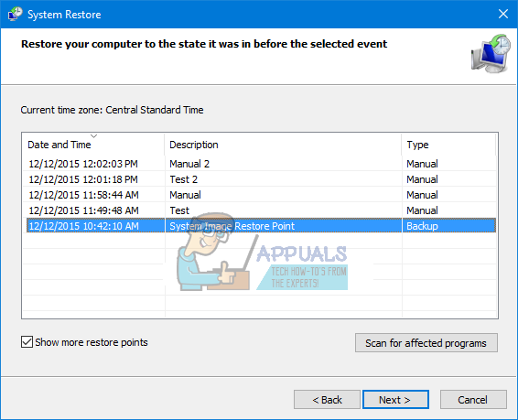Click the Date and Time sort arrow

pyautogui.click(x=94, y=136)
